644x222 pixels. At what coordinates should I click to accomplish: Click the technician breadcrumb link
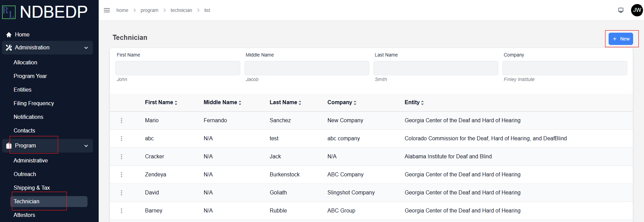tap(181, 10)
